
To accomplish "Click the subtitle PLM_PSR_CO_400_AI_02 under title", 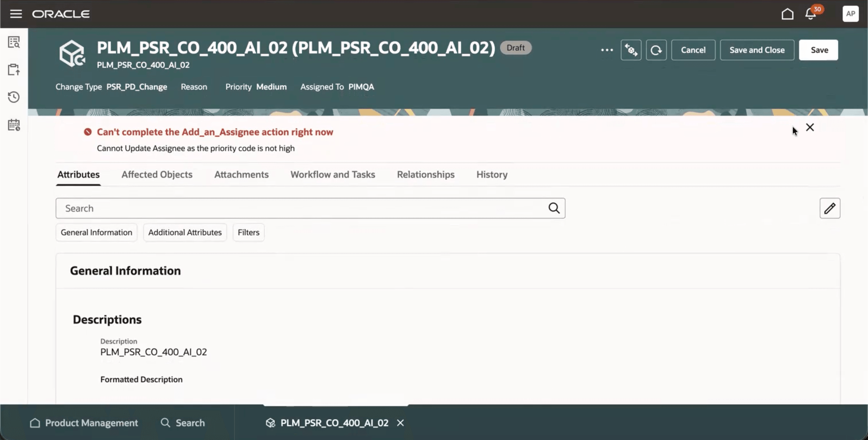I will tap(143, 65).
